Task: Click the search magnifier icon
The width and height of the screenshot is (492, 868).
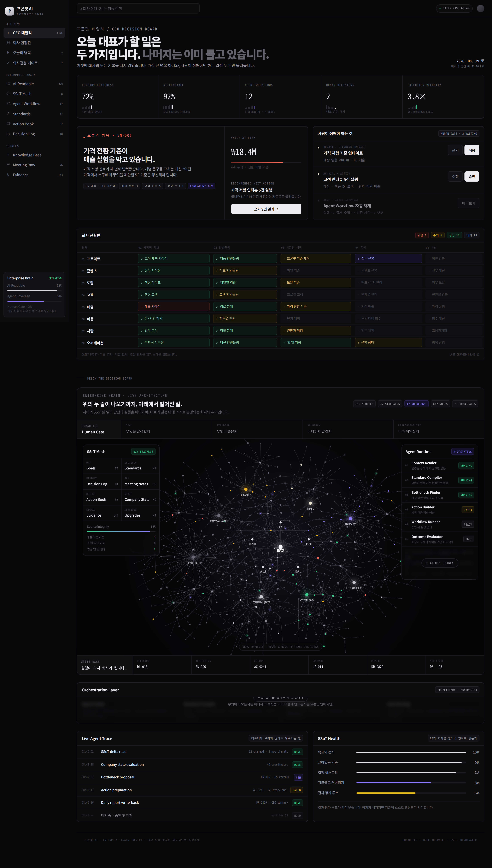Action: pyautogui.click(x=81, y=9)
